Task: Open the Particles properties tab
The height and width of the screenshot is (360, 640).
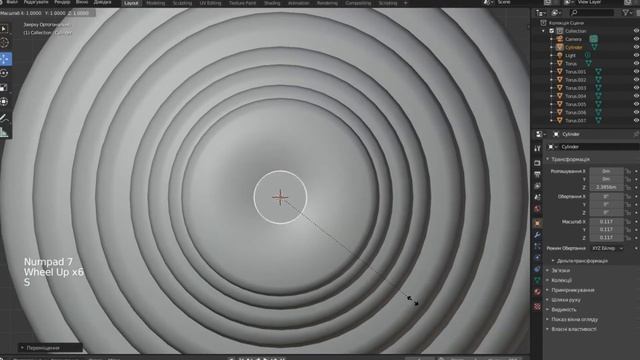Action: click(x=537, y=246)
